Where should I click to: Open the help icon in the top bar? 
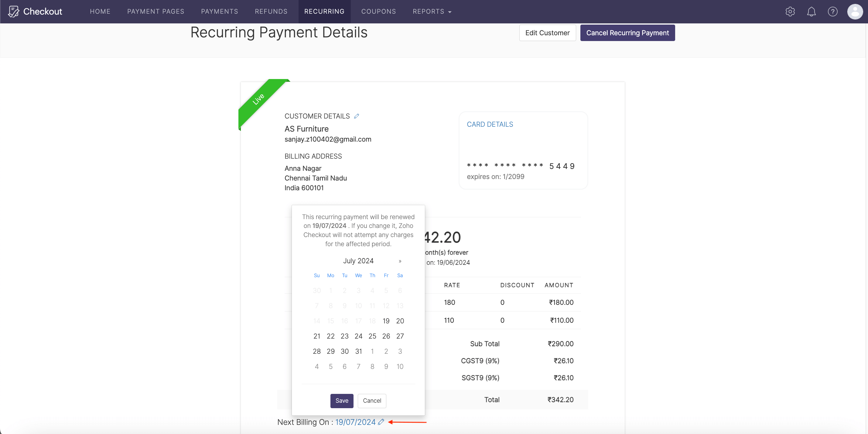(833, 12)
